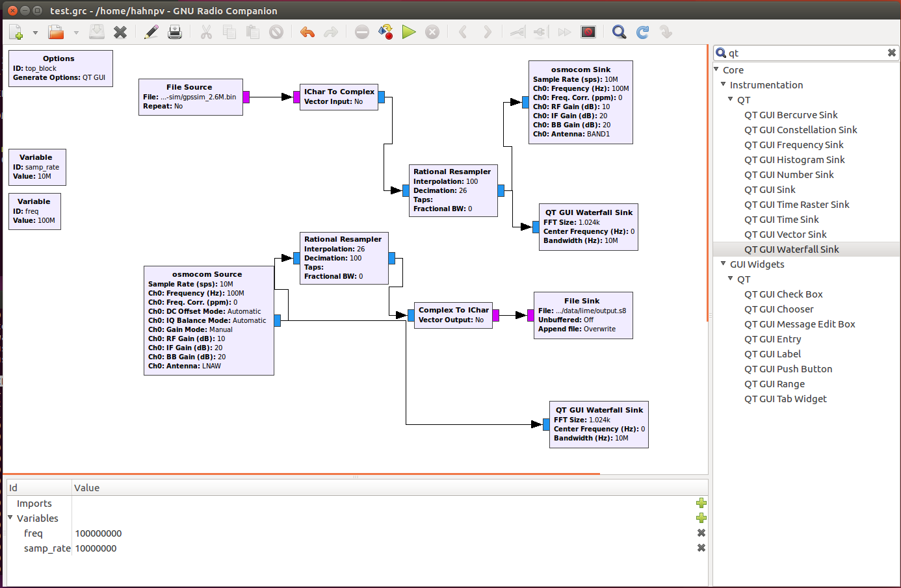The height and width of the screenshot is (588, 901).
Task: Click the undo arrow icon
Action: coord(307,32)
